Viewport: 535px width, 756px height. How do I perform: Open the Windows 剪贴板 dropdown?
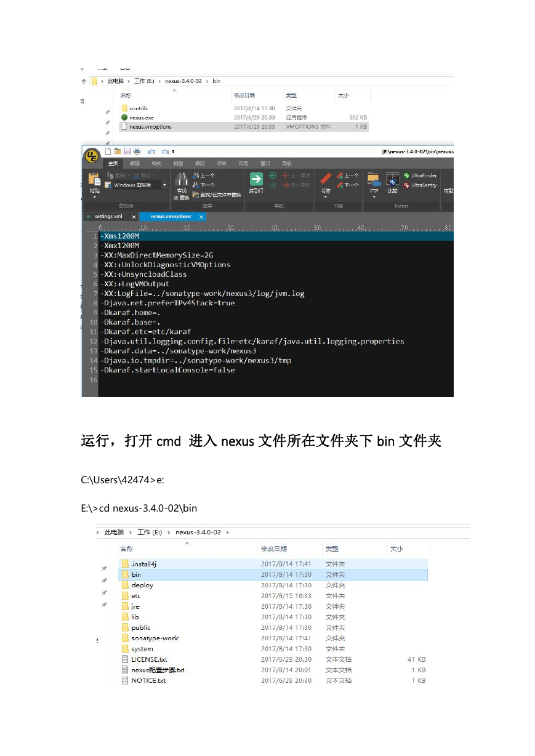[165, 185]
